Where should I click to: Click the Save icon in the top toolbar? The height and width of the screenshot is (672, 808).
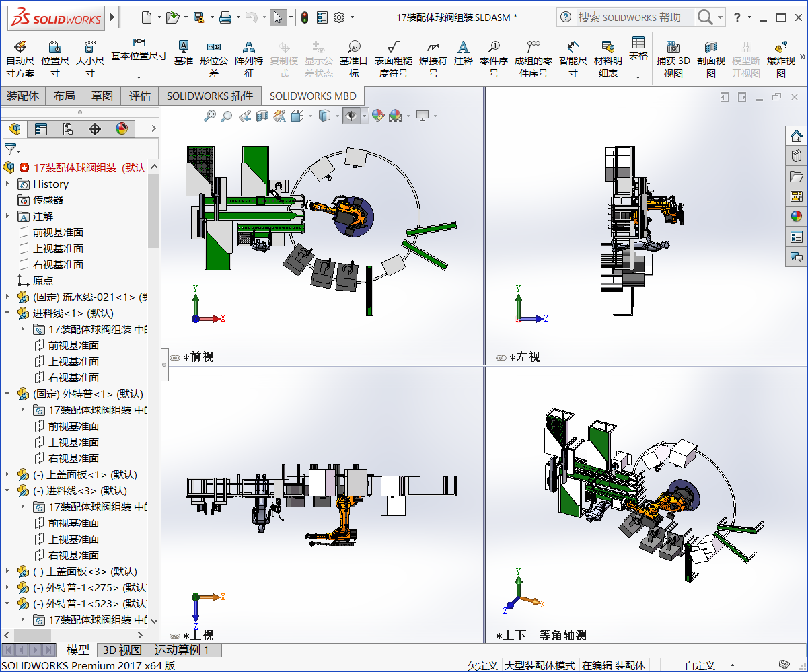[x=198, y=17]
